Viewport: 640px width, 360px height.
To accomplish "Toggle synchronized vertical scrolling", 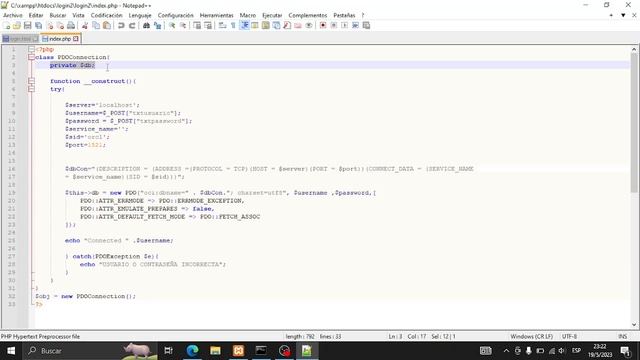I will click(x=197, y=26).
